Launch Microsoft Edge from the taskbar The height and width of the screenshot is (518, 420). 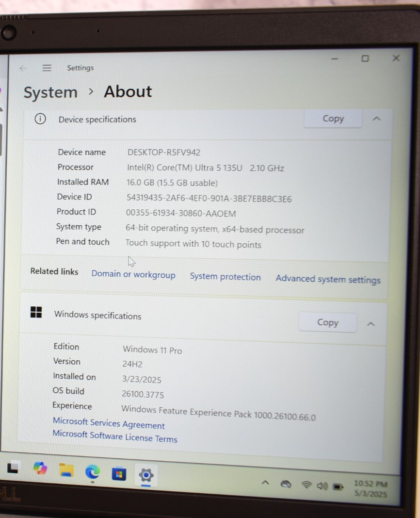(x=92, y=472)
